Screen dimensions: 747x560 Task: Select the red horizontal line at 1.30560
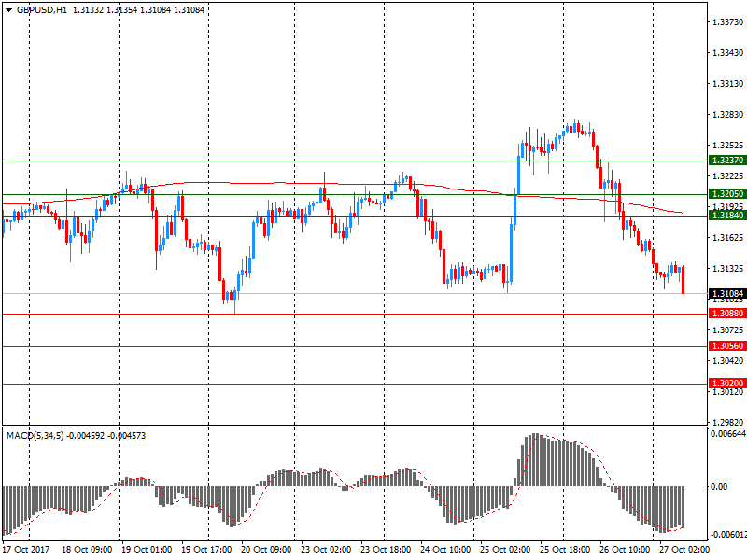tap(355, 346)
